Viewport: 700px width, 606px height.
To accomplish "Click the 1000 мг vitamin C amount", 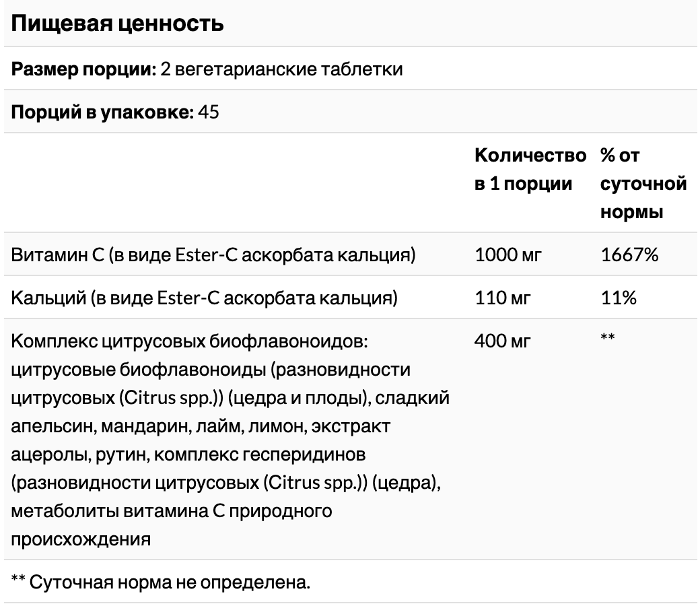I will tap(508, 255).
